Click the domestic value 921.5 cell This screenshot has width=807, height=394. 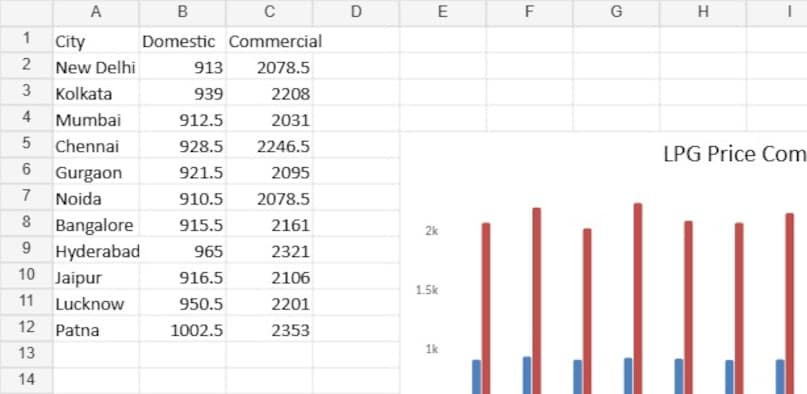click(182, 171)
